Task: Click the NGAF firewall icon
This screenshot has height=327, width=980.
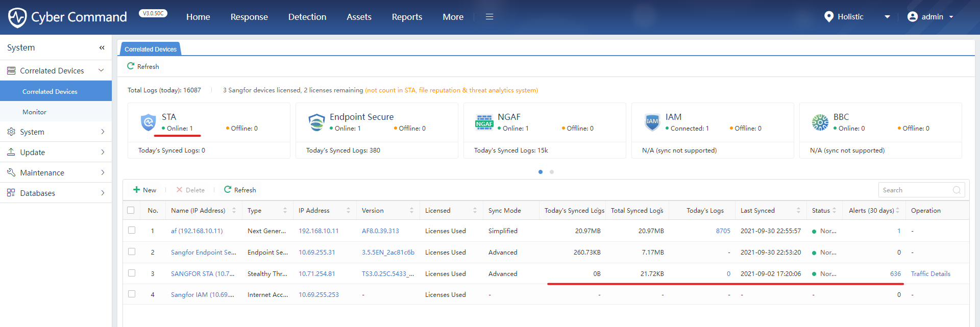Action: 484,122
